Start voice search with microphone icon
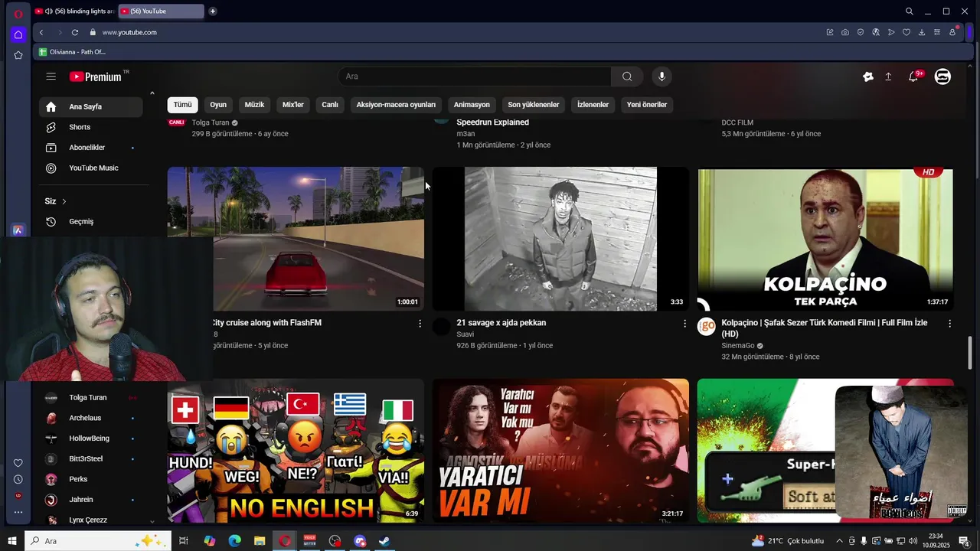 (x=662, y=77)
